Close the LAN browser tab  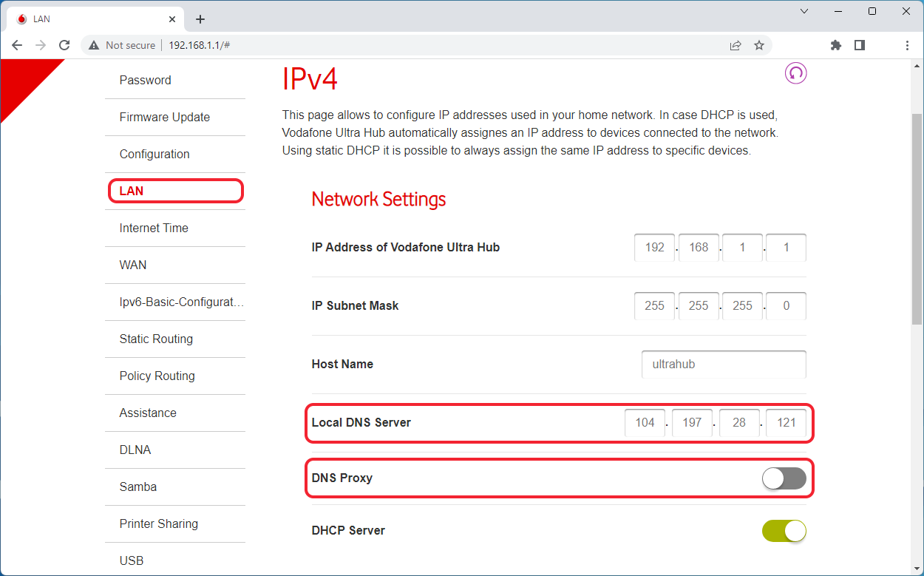[x=172, y=19]
